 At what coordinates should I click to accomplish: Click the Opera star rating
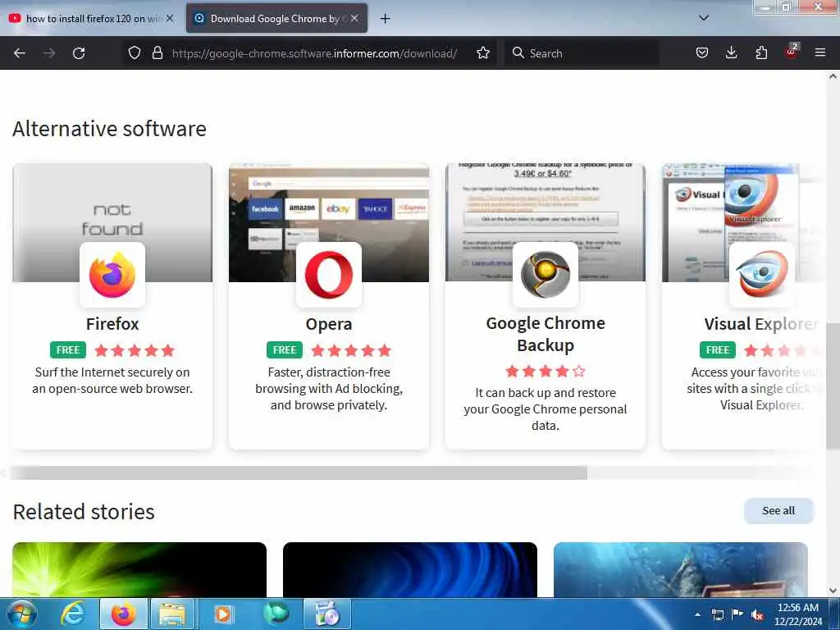[x=351, y=350]
